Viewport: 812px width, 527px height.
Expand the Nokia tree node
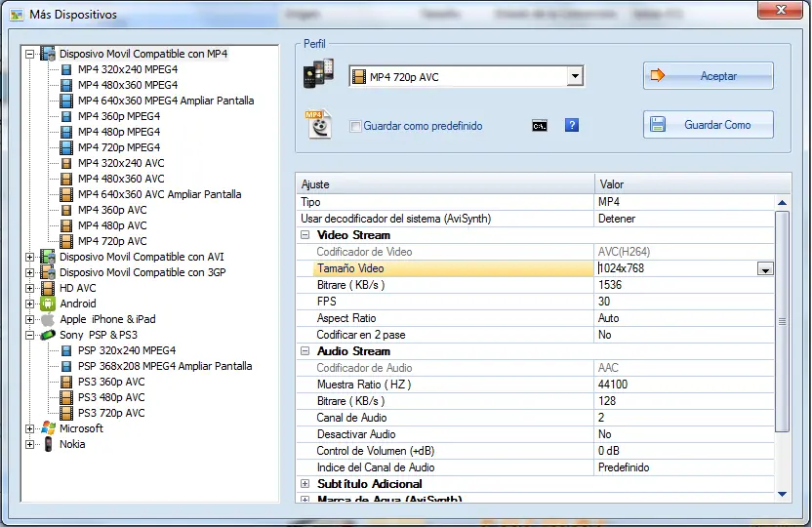29,444
